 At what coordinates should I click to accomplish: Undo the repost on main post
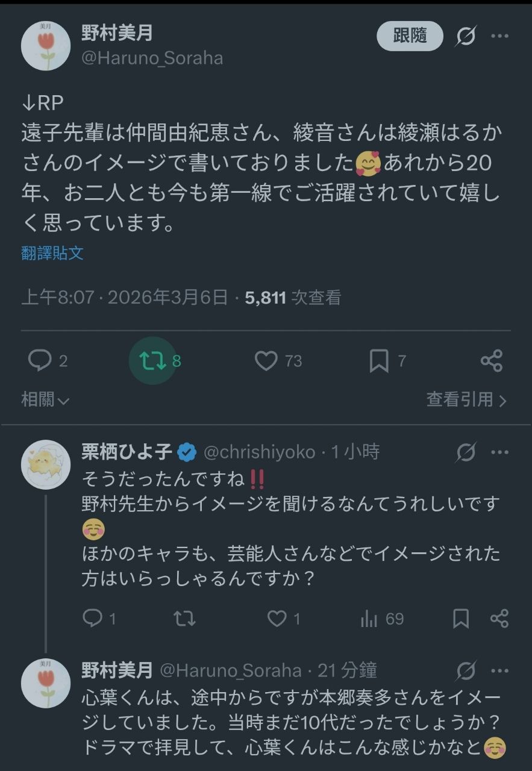tap(152, 361)
